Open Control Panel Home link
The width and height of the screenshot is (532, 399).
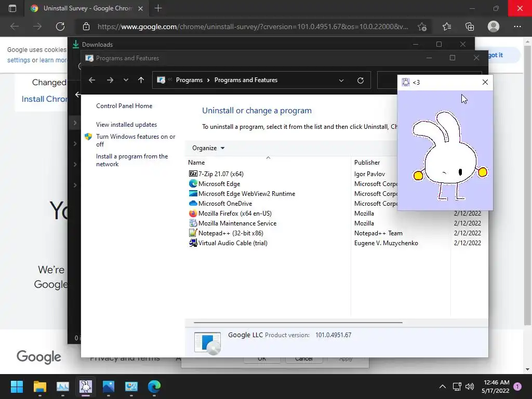[x=124, y=106]
